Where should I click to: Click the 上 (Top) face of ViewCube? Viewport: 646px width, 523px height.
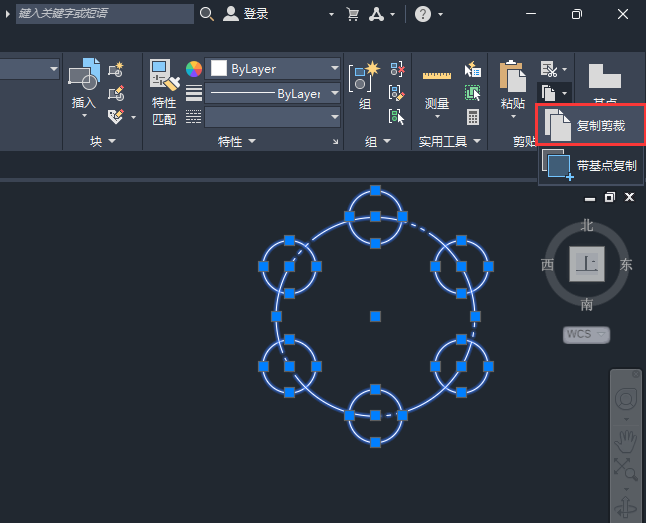coord(587,264)
